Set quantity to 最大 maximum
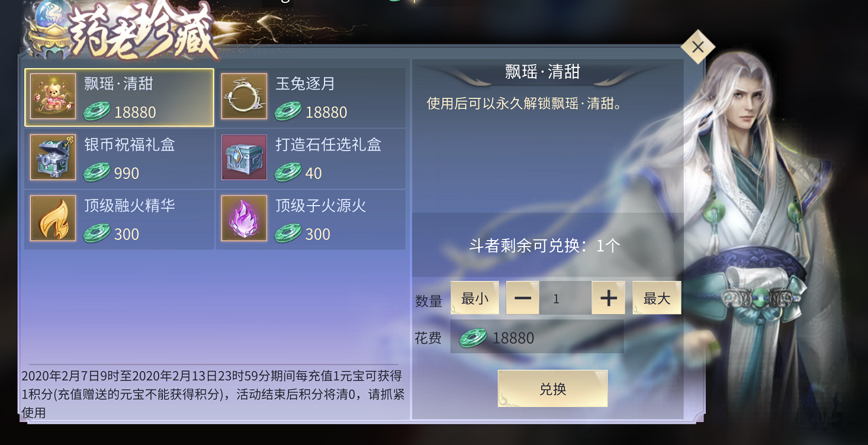 (657, 298)
